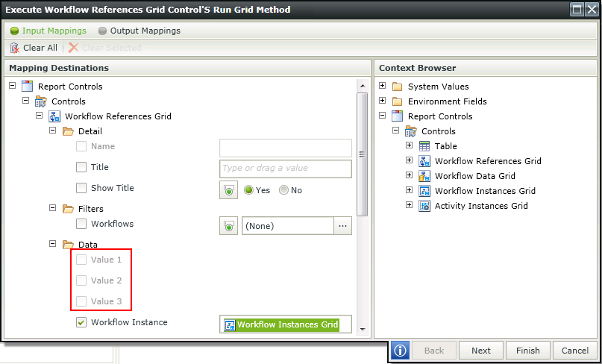Click the Report Controls icon in Mapping Destinations
602x364 pixels.
point(28,87)
